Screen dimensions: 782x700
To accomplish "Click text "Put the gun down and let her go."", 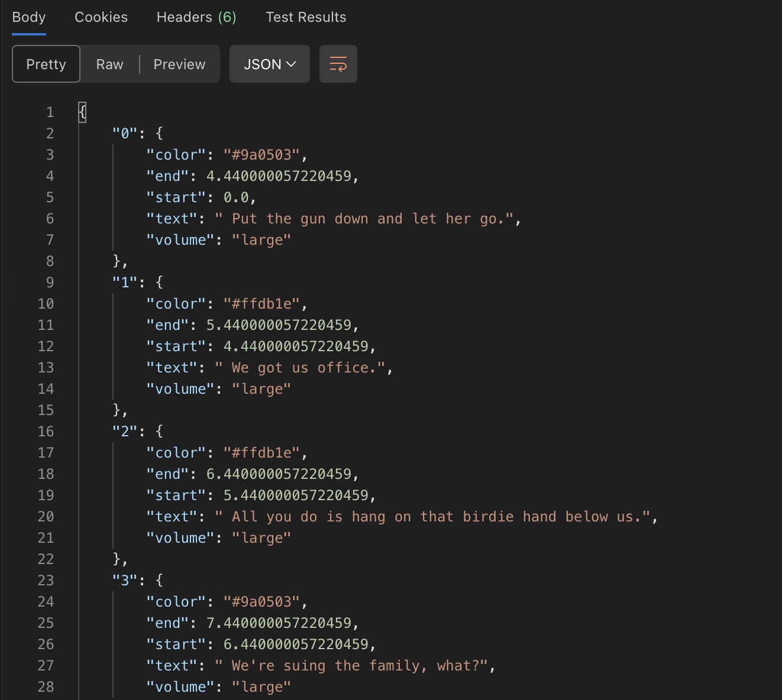I will click(x=369, y=219).
